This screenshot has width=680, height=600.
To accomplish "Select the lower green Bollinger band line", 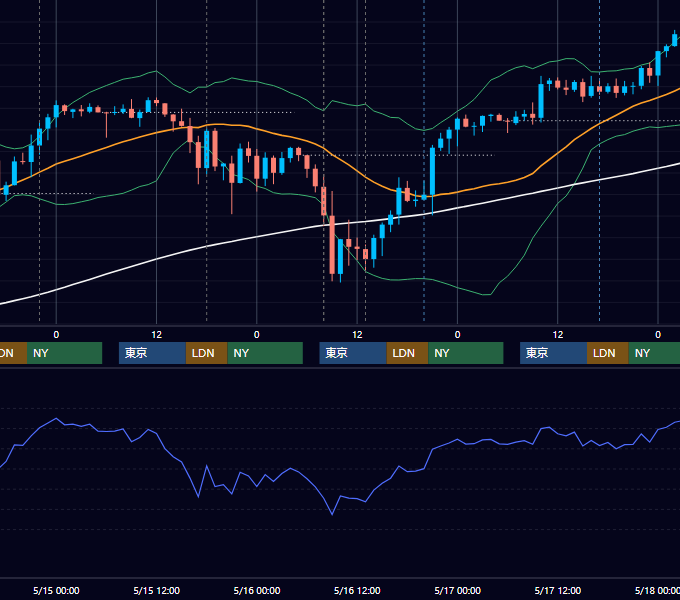I will [x=458, y=287].
